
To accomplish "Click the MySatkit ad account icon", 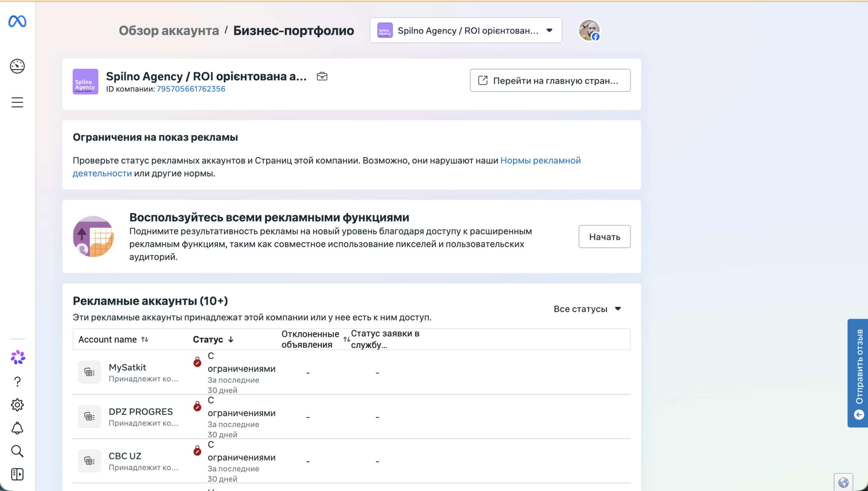I will click(89, 372).
